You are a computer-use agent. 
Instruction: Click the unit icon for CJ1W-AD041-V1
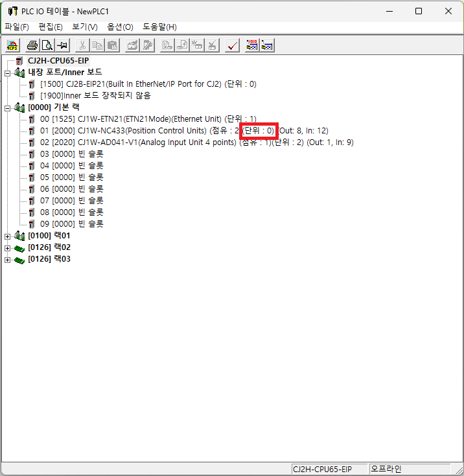click(32, 142)
